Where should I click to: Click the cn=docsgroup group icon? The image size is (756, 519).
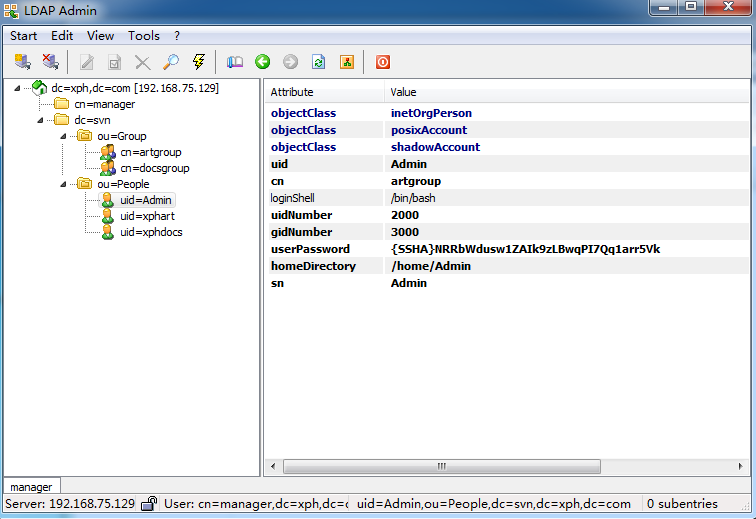(x=108, y=168)
